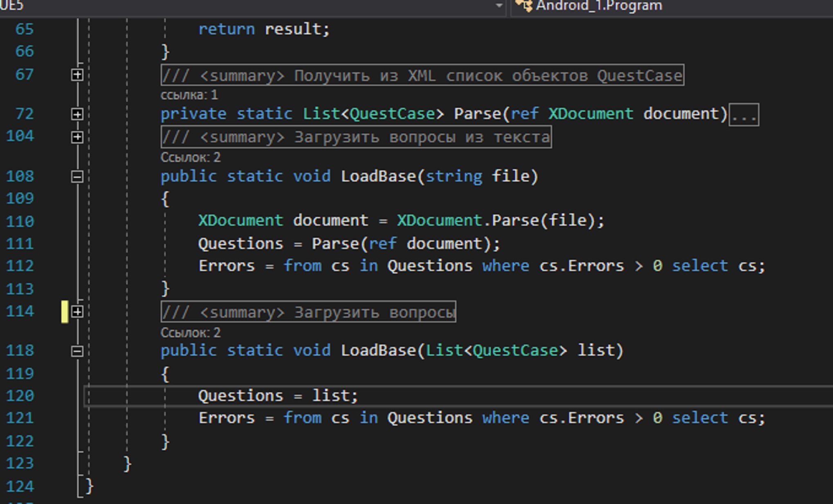Screen dimensions: 833x504
Task: Open the 'ссылка: 1' CodeLens references link
Action: point(189,95)
